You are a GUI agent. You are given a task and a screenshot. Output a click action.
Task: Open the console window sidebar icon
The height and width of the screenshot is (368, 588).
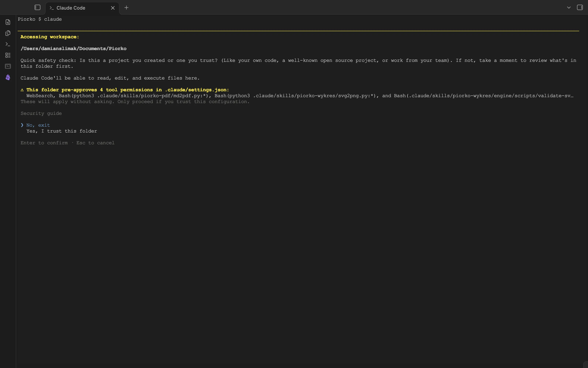[x=8, y=66]
